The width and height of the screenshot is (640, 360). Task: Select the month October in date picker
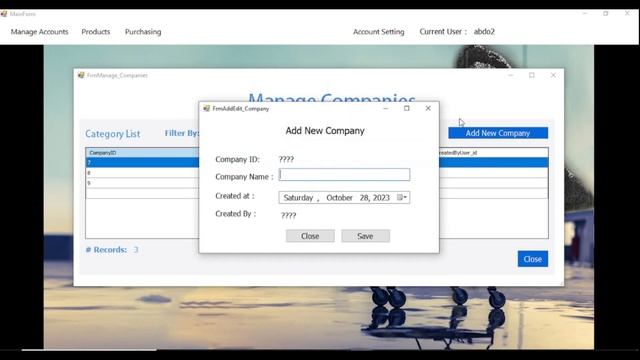click(339, 198)
